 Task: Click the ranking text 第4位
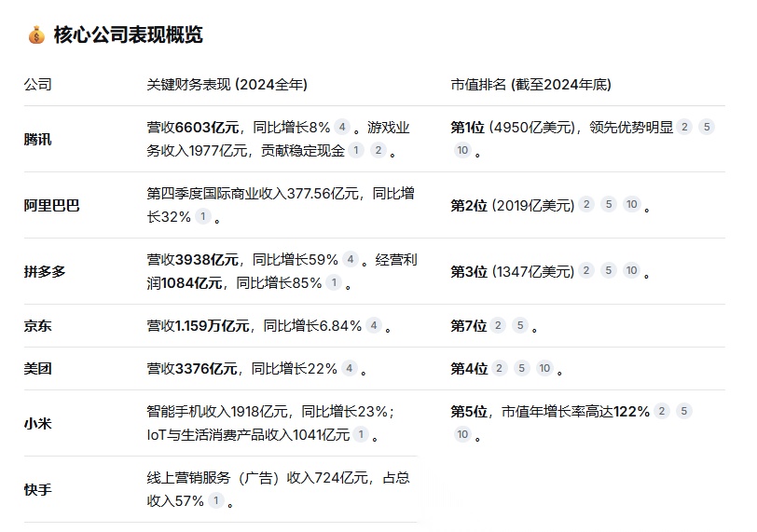469,369
